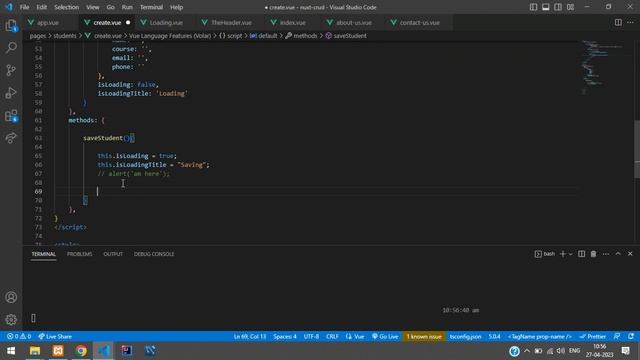Open the Loading.vue editor tab
This screenshot has height=360, width=640.
(x=166, y=23)
